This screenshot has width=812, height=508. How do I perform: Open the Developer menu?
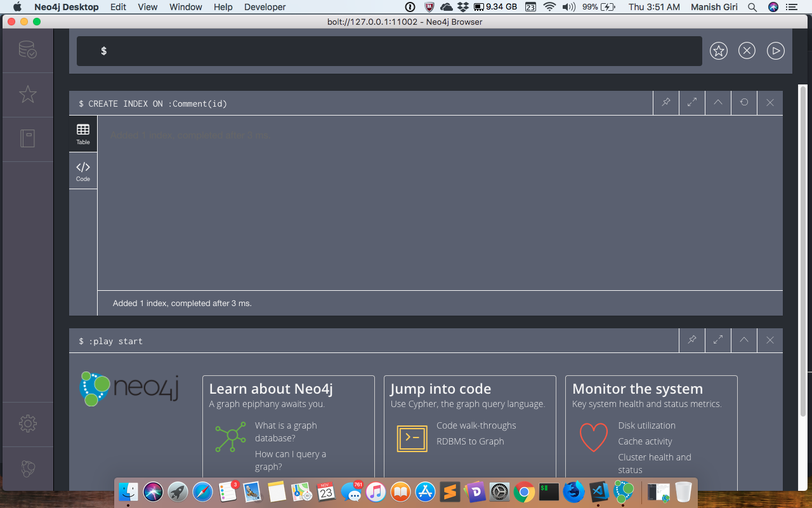[265, 7]
